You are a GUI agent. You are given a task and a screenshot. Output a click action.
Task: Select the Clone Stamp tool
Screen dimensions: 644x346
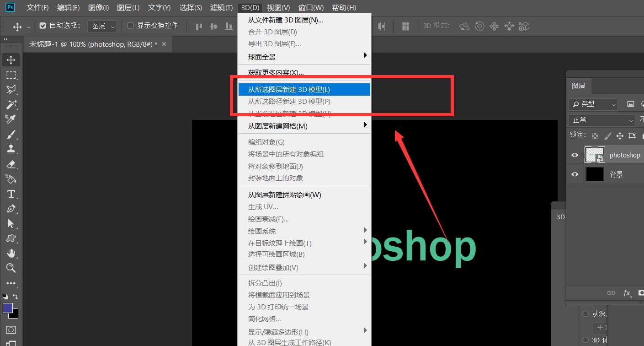(x=11, y=149)
